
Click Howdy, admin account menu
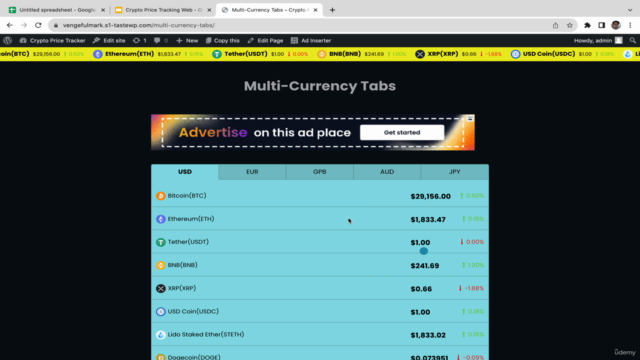[598, 40]
